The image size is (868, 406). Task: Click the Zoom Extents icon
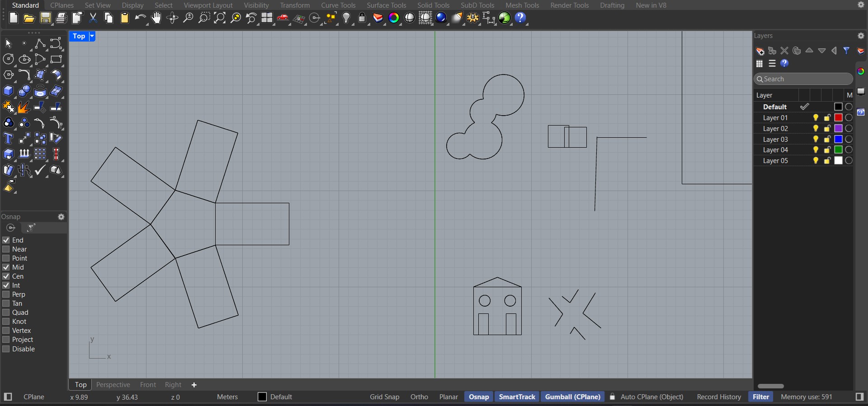(220, 18)
